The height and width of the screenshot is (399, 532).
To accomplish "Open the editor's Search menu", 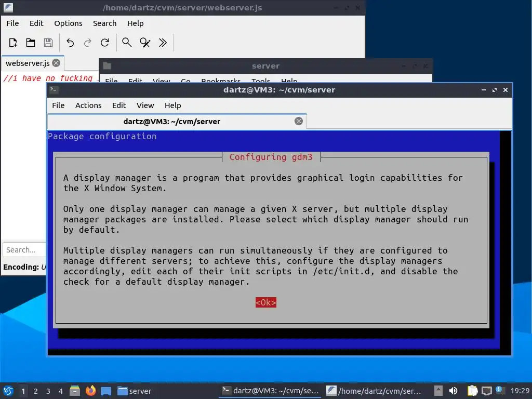I will (104, 23).
